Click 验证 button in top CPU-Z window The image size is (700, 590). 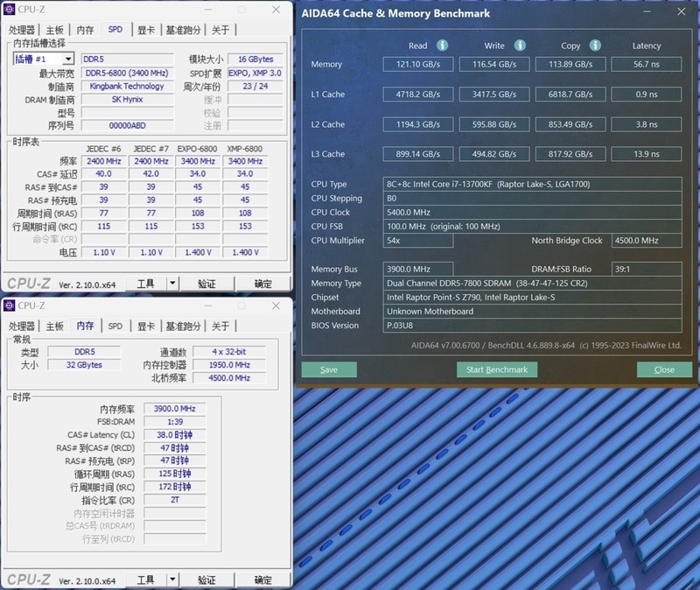tap(206, 284)
